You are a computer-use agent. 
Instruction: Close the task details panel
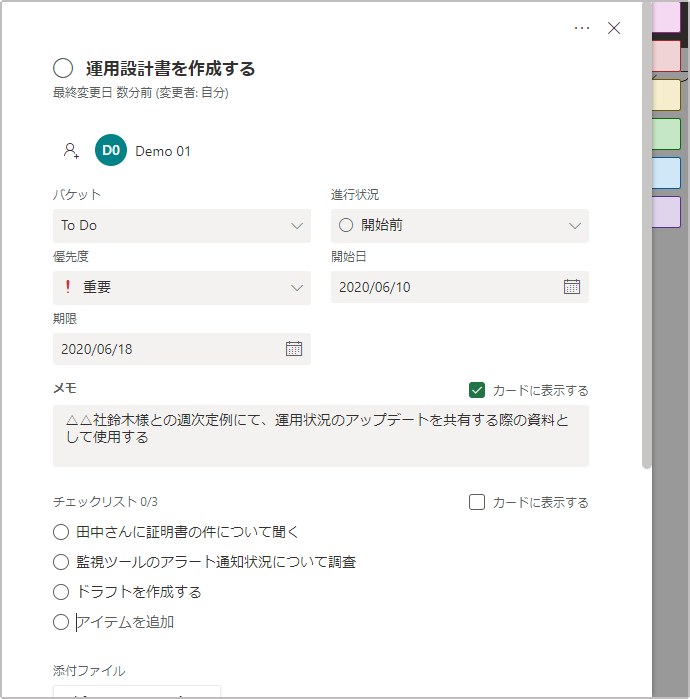[614, 28]
